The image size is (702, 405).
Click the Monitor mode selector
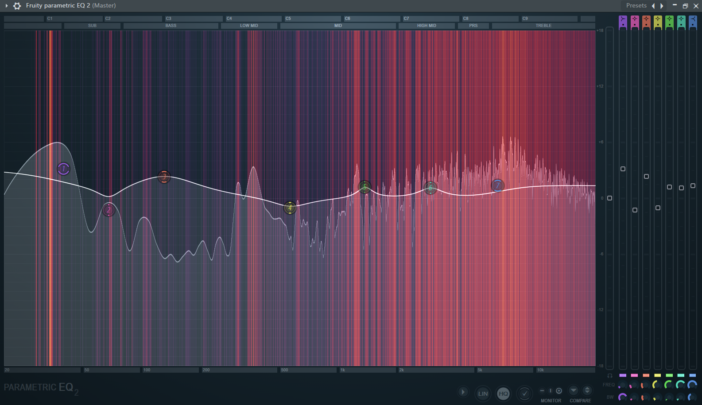550,390
